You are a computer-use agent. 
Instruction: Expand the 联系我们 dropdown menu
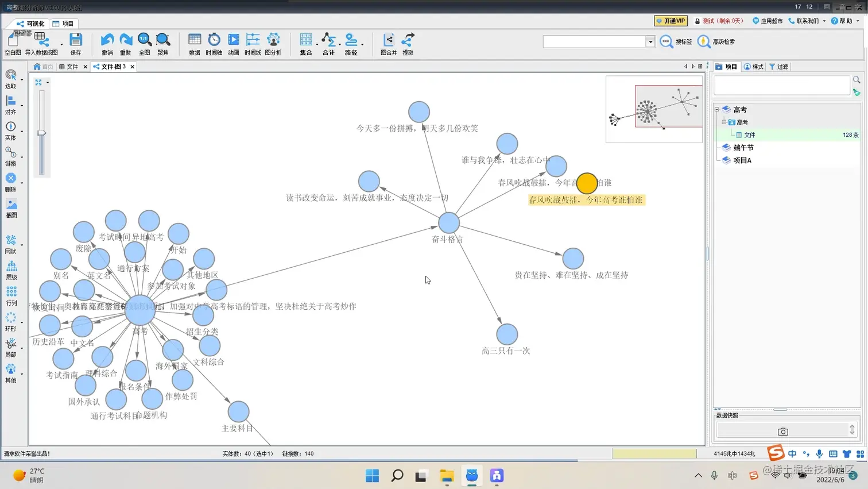pos(824,21)
